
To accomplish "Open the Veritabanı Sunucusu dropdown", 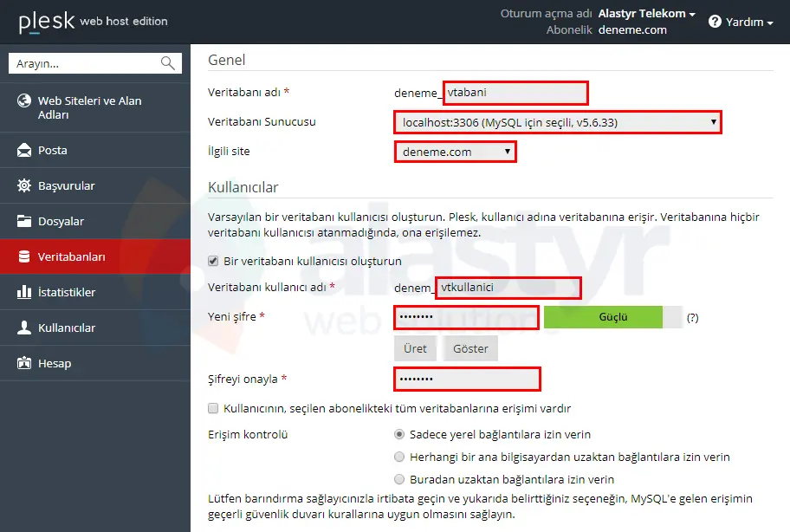I will tap(557, 122).
